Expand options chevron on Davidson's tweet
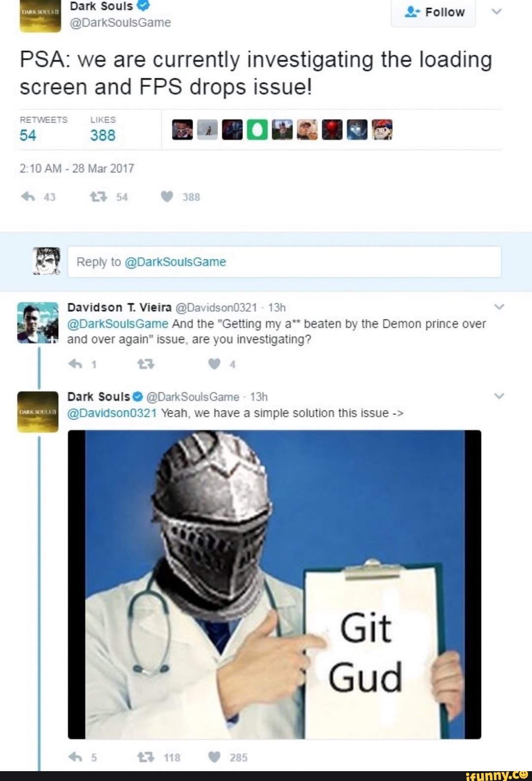Screen dimensions: 532x781 coord(499,307)
